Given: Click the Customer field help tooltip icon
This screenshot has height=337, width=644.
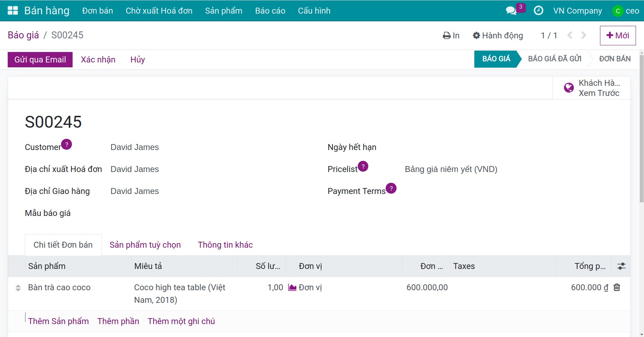Looking at the screenshot, I should [66, 144].
